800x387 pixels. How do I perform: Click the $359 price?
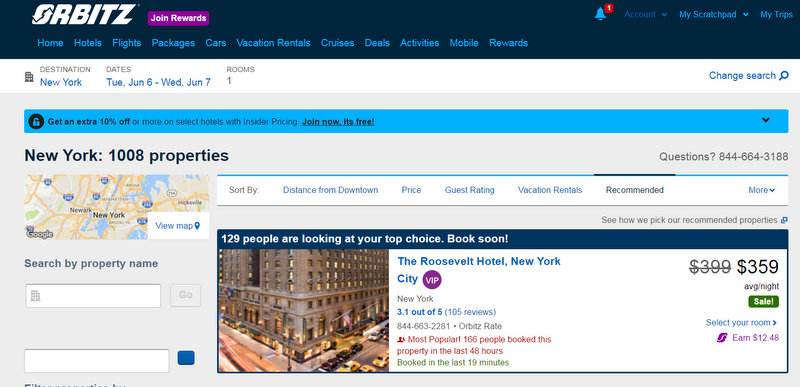[758, 267]
